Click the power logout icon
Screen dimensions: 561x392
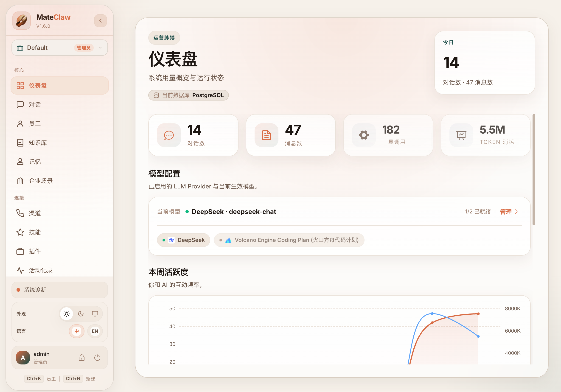pos(97,358)
